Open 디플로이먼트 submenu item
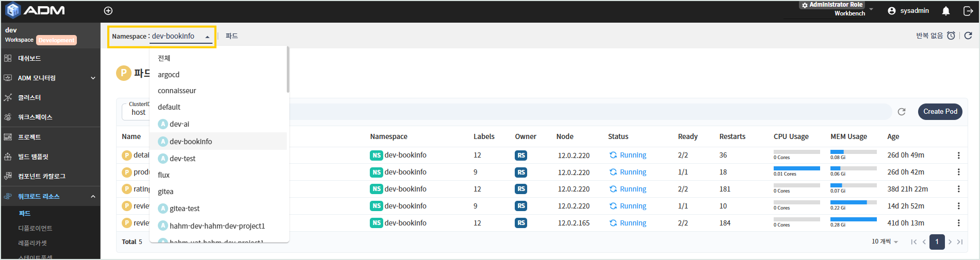This screenshot has height=260, width=980. pyautogui.click(x=35, y=228)
